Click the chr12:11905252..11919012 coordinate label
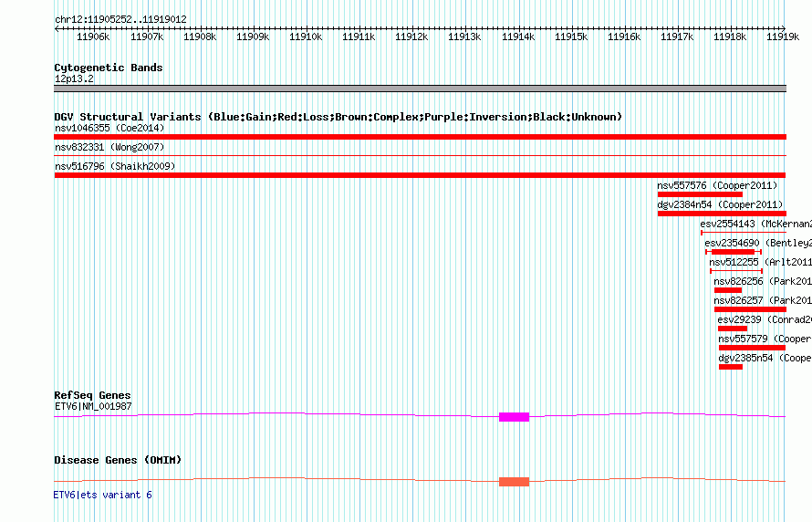Image resolution: width=812 pixels, height=522 pixels. [120, 19]
